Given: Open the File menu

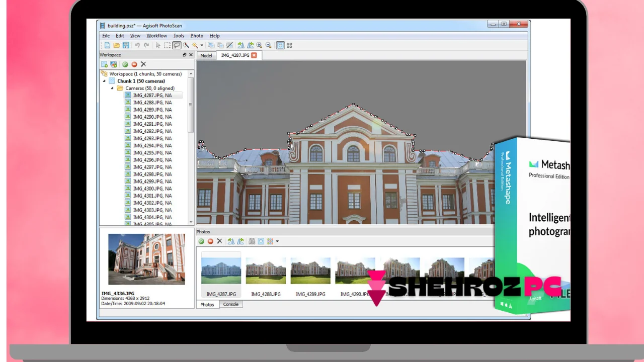Looking at the screenshot, I should 106,36.
